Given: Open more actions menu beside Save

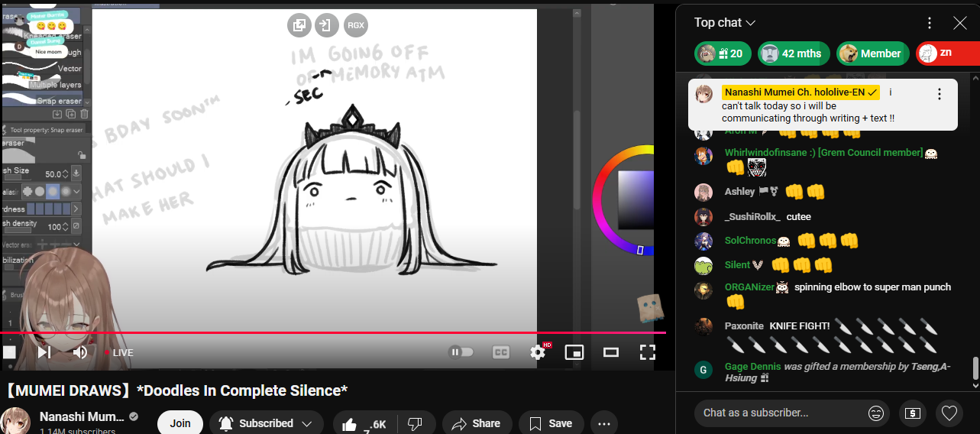Looking at the screenshot, I should tap(604, 423).
